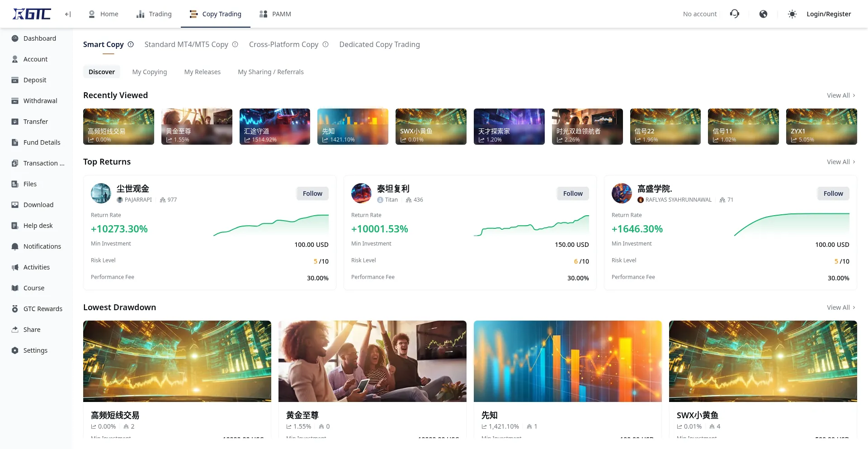Click the Notifications bell icon
The image size is (868, 449).
click(15, 246)
